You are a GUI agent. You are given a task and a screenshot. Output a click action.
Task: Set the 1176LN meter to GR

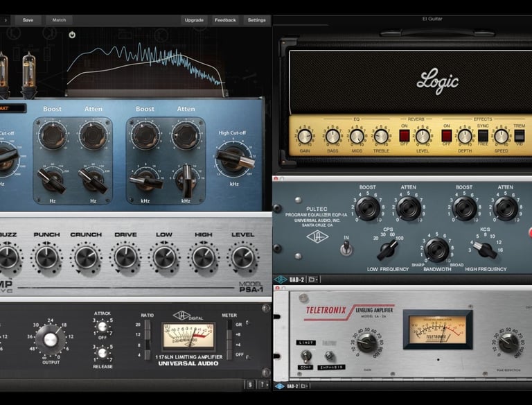tap(230, 325)
